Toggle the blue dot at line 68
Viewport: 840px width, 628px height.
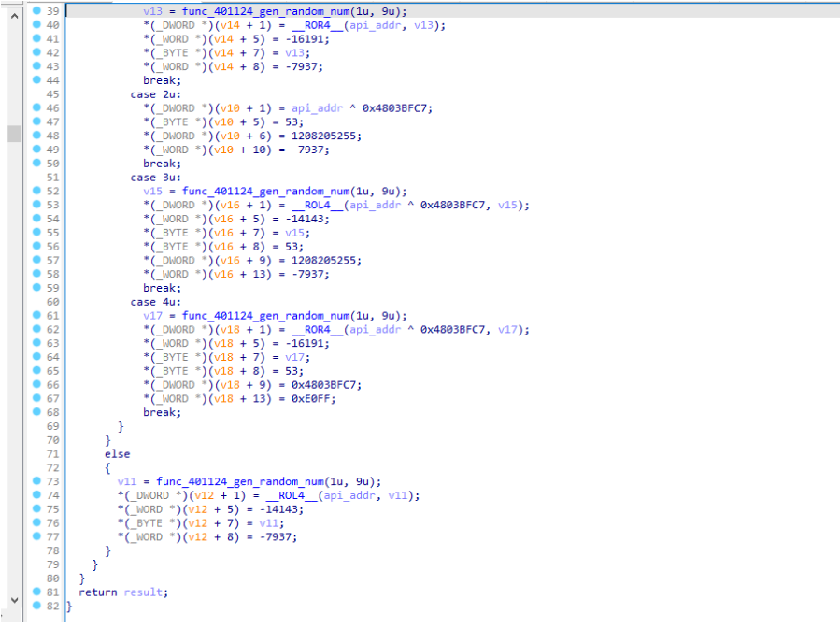point(36,412)
